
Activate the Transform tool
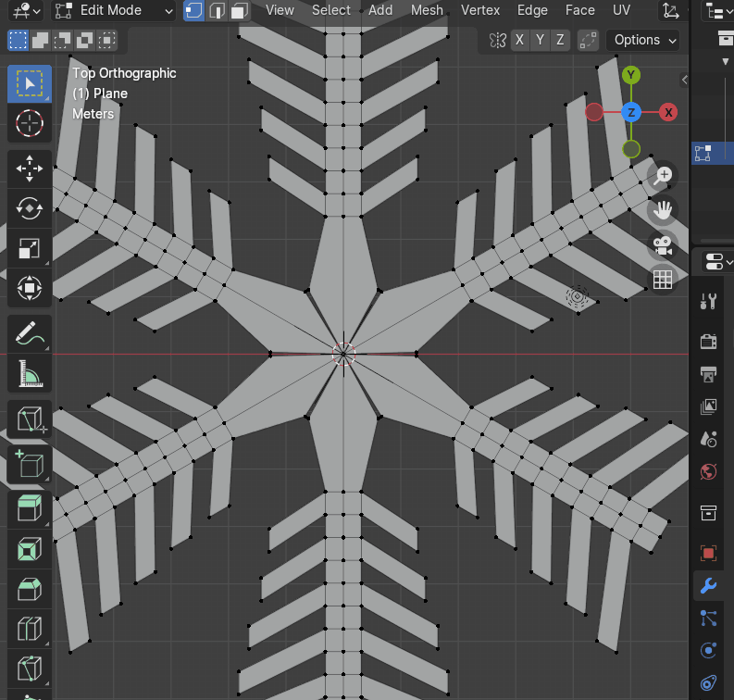pyautogui.click(x=30, y=288)
